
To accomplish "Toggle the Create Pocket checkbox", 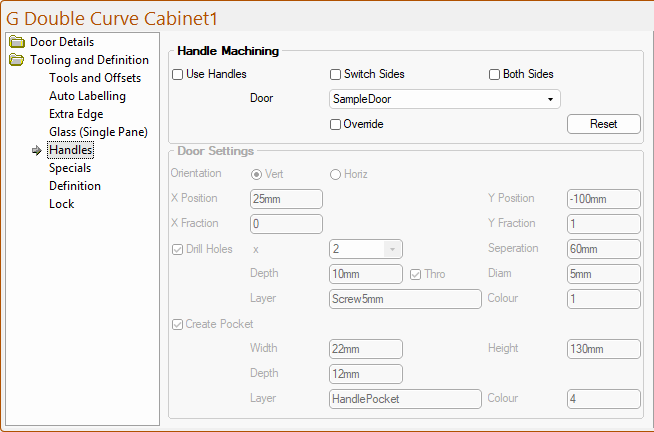I will click(178, 324).
